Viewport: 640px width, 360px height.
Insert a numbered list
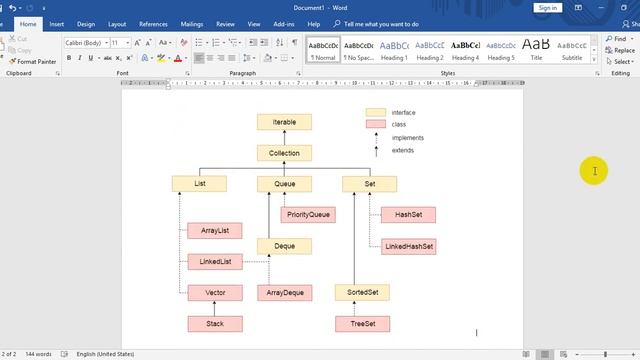(216, 43)
